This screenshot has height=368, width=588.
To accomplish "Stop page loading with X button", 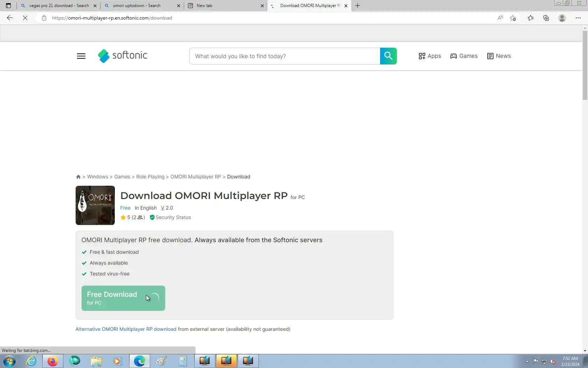I will (25, 18).
